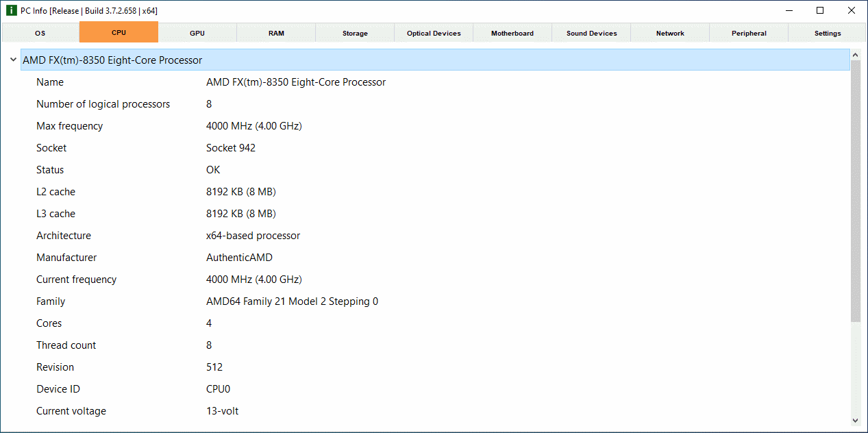This screenshot has height=433, width=868.
Task: Click the Cores value '4'
Action: point(209,323)
